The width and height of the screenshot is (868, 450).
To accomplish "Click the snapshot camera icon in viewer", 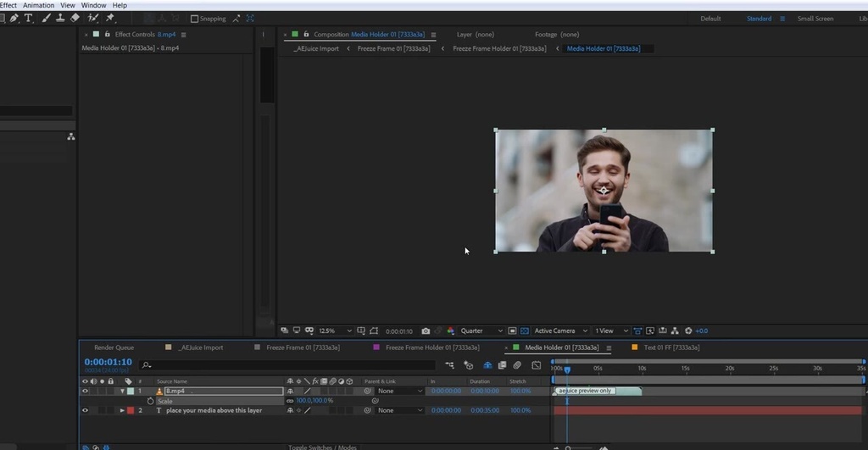I will (426, 331).
